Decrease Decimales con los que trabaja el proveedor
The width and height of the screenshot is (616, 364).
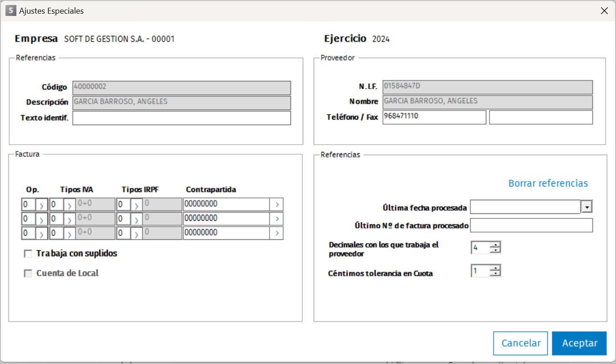click(495, 251)
